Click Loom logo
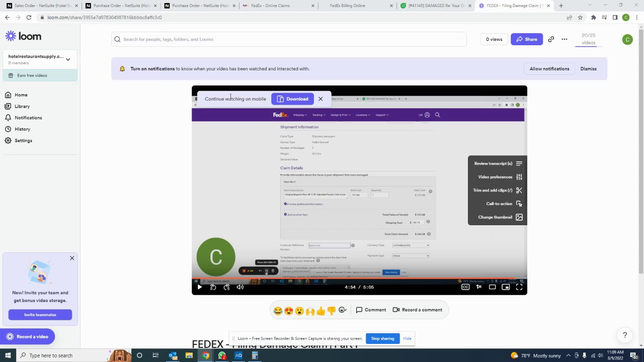This screenshot has height=362, width=644. click(x=23, y=36)
